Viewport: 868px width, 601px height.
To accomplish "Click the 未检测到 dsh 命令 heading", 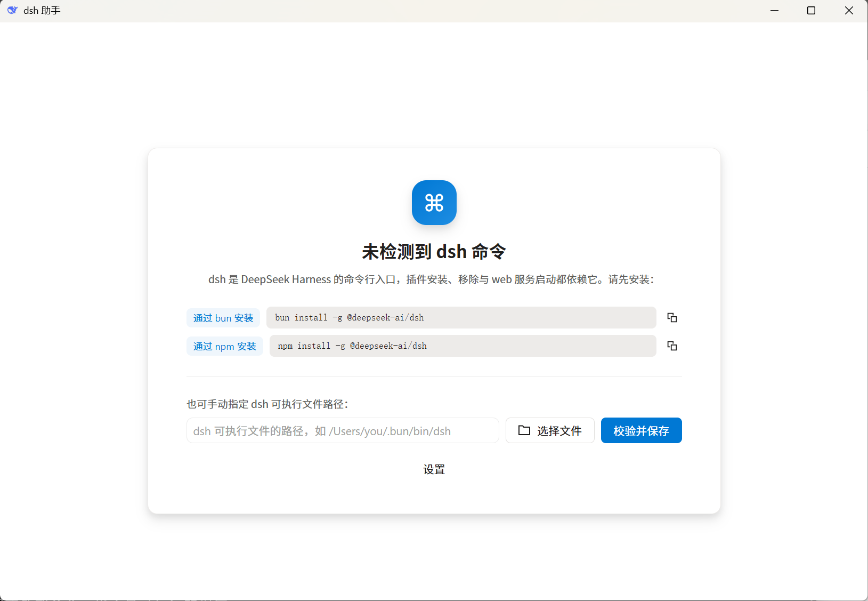I will [434, 252].
